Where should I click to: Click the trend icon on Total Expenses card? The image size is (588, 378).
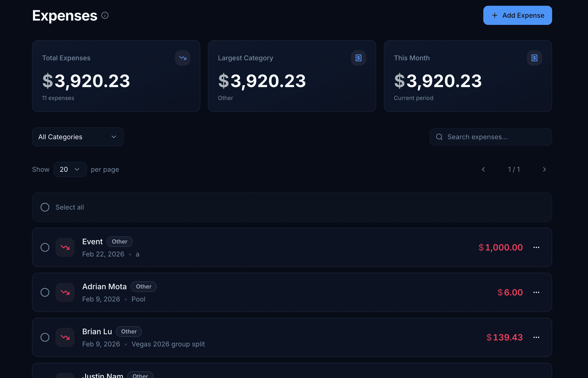pyautogui.click(x=182, y=58)
